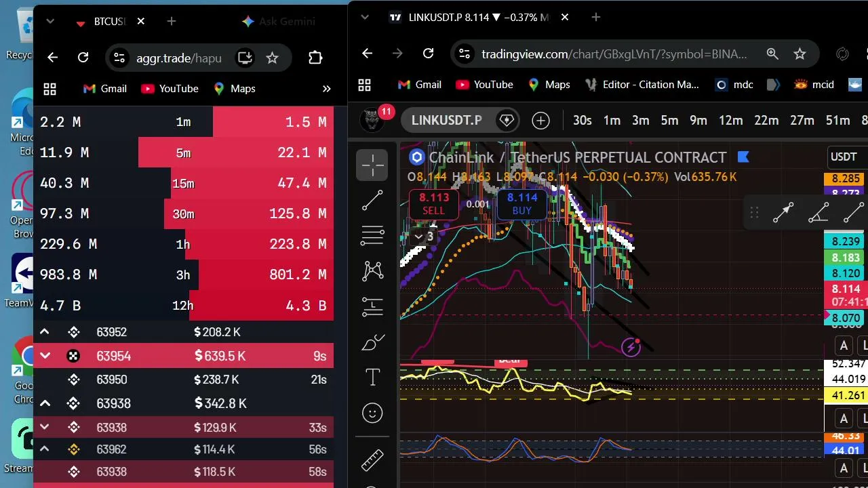868x488 pixels.
Task: Bookmark the TradingView page with the star
Action: (x=800, y=54)
